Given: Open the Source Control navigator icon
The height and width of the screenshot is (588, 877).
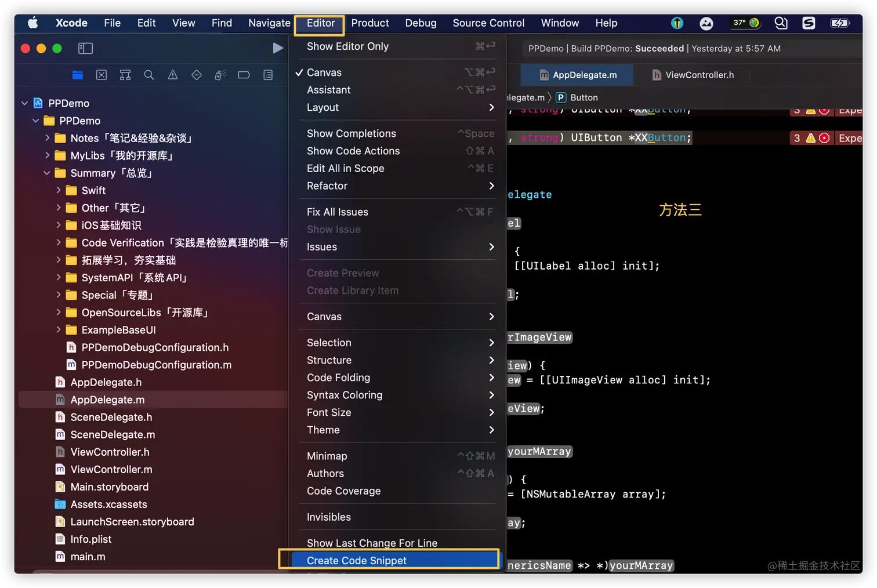Looking at the screenshot, I should tap(102, 75).
